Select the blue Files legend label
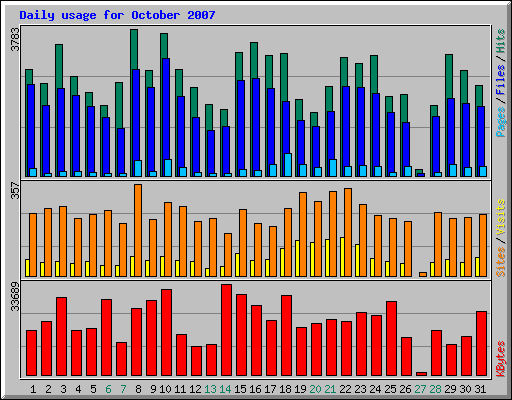The width and height of the screenshot is (512, 400). click(x=501, y=79)
